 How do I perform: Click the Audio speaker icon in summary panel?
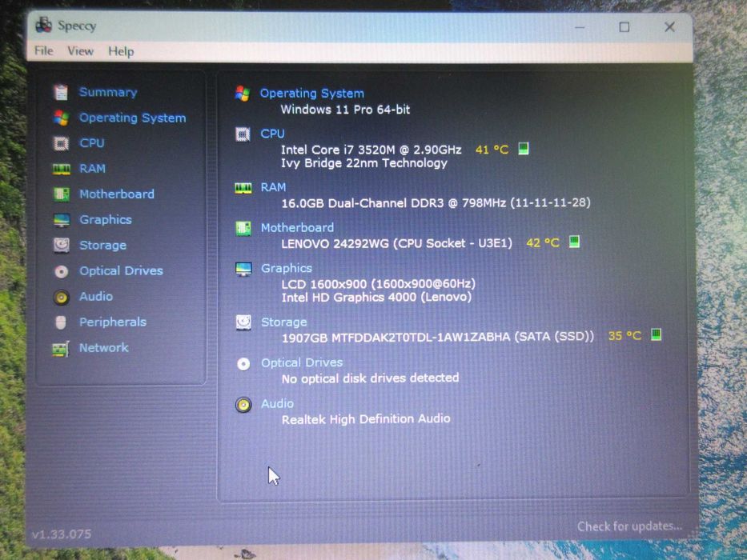pos(243,405)
